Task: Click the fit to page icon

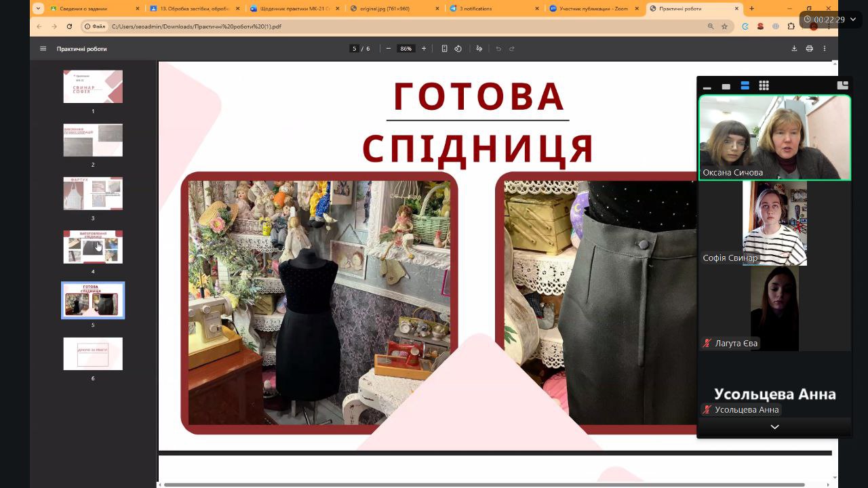Action: pyautogui.click(x=444, y=49)
